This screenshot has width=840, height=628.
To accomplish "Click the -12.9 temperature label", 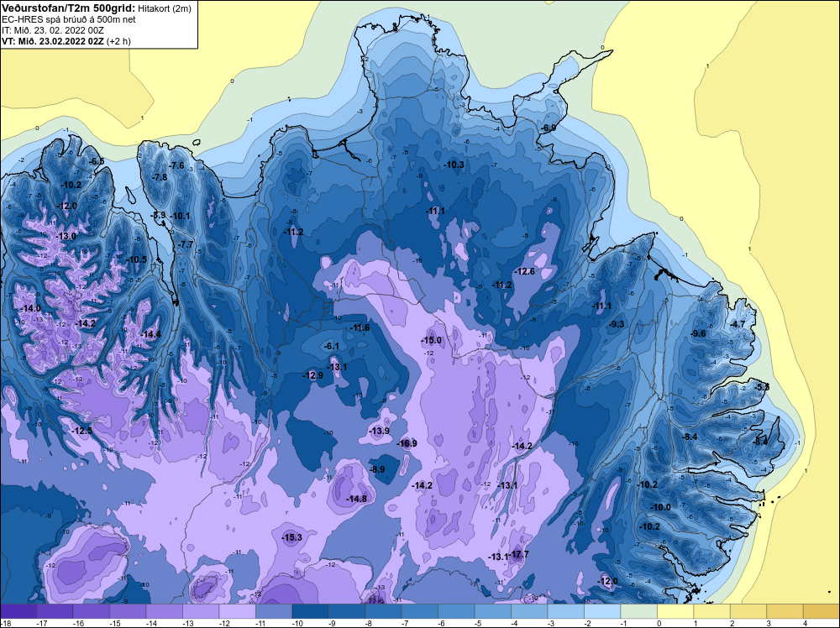I will pyautogui.click(x=312, y=375).
